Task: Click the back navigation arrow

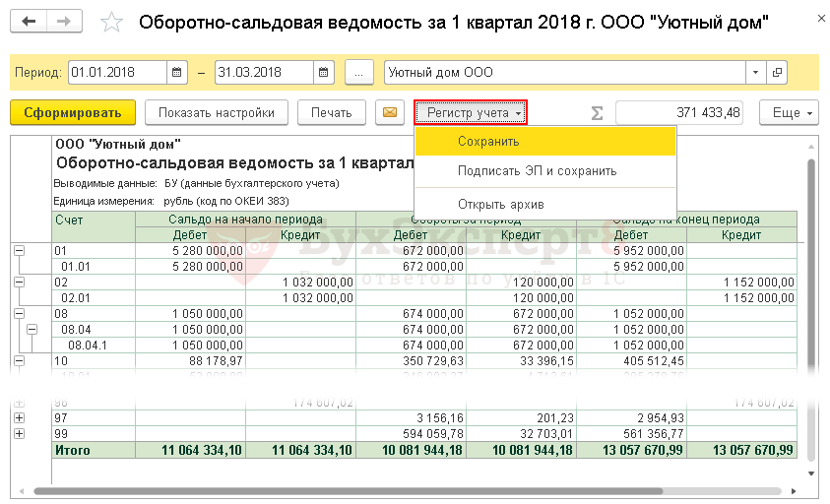Action: [29, 21]
